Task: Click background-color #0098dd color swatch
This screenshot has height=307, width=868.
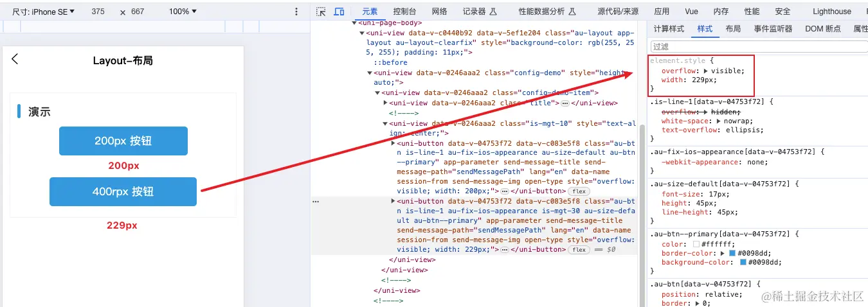Action: pos(743,262)
